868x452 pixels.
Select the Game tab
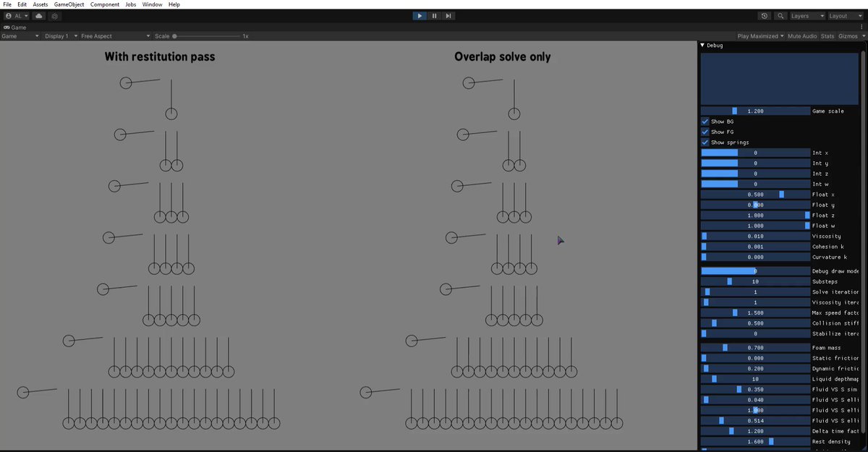point(15,27)
